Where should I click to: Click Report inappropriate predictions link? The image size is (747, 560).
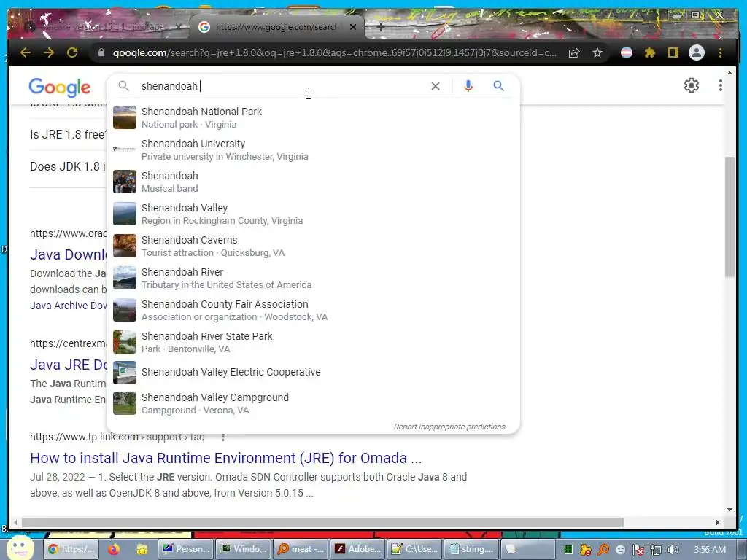(449, 427)
